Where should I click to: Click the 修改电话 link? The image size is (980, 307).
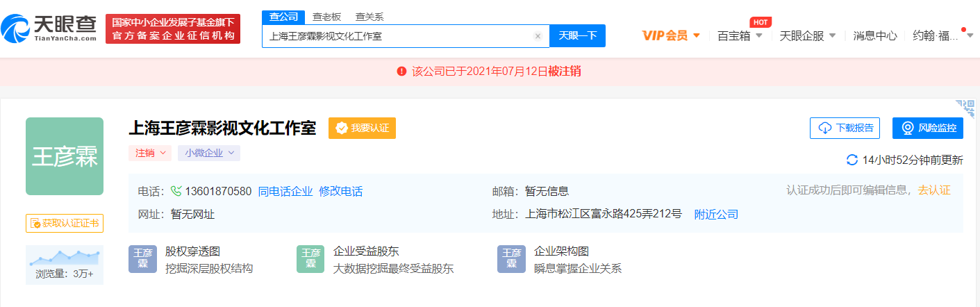341,192
